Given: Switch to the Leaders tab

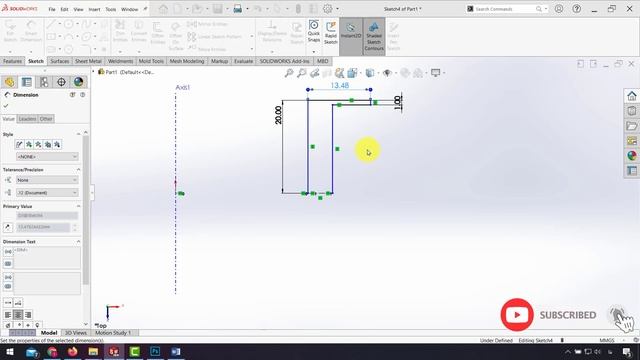Looking at the screenshot, I should (x=27, y=119).
